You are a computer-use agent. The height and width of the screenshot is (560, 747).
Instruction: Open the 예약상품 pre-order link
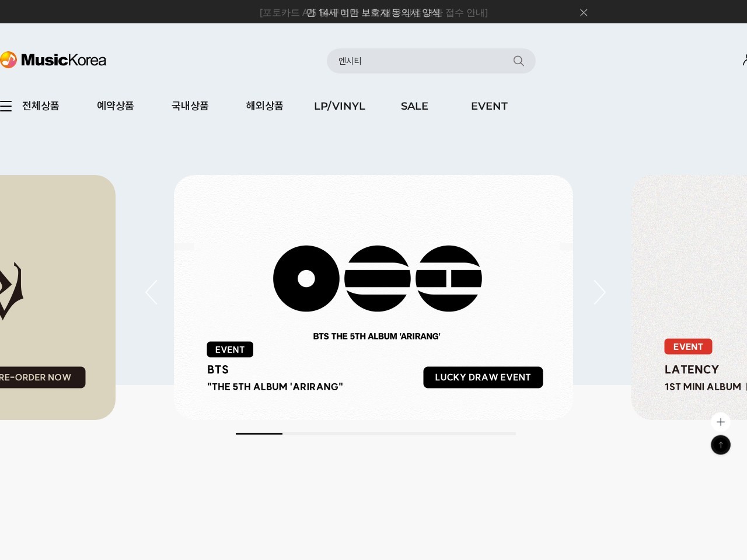coord(115,106)
